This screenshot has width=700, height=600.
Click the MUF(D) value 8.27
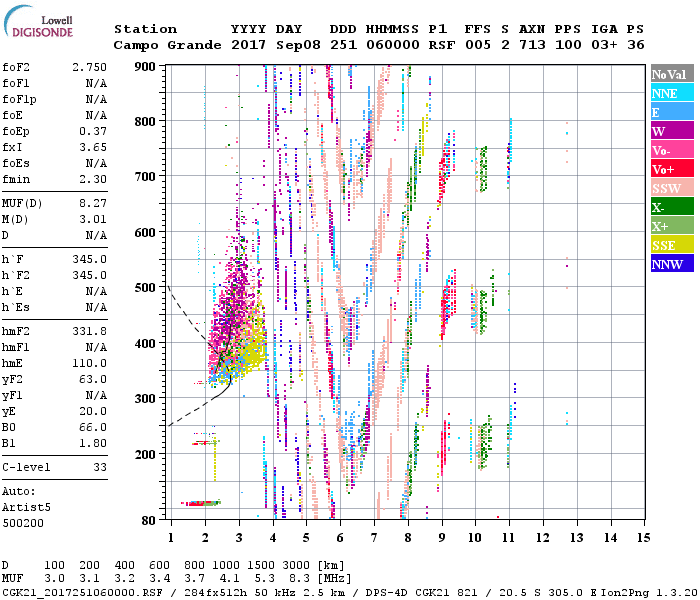[93, 203]
